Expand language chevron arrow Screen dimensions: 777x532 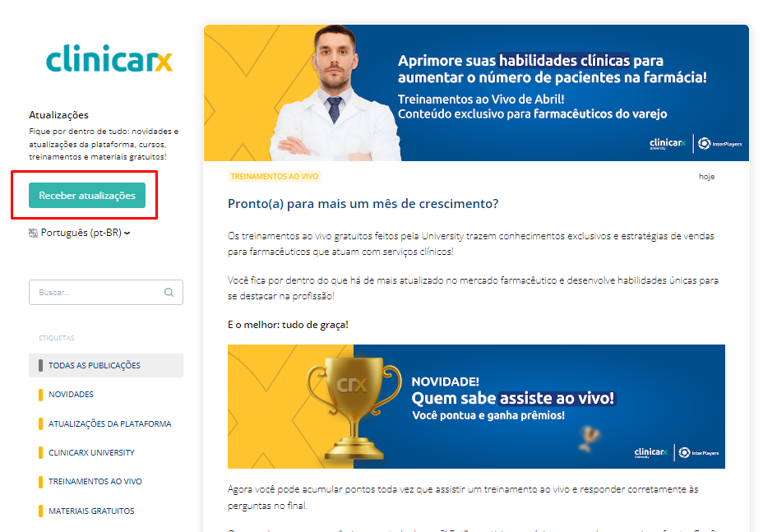(127, 234)
